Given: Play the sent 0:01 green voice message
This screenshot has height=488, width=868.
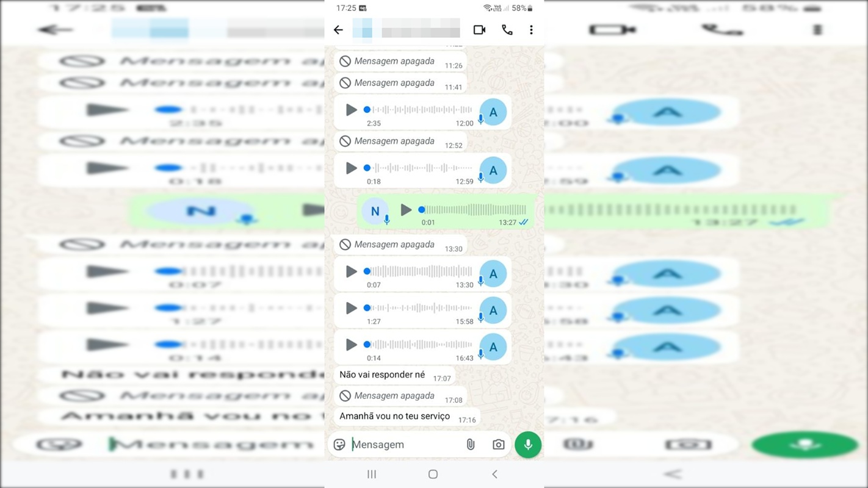Looking at the screenshot, I should pyautogui.click(x=405, y=210).
